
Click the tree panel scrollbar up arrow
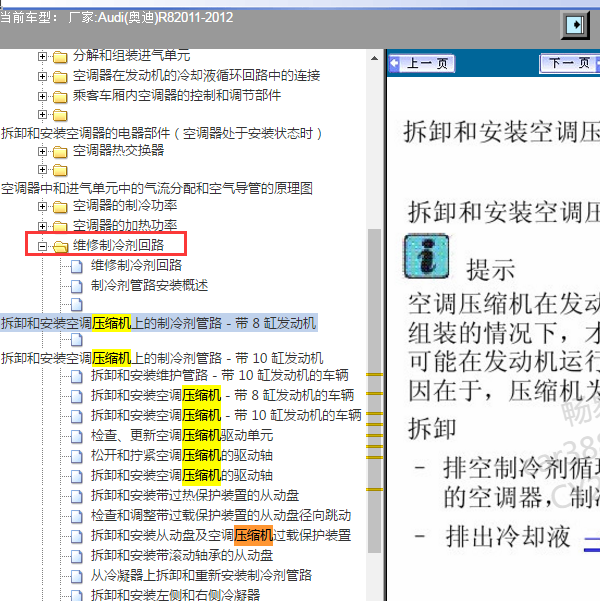[x=375, y=59]
